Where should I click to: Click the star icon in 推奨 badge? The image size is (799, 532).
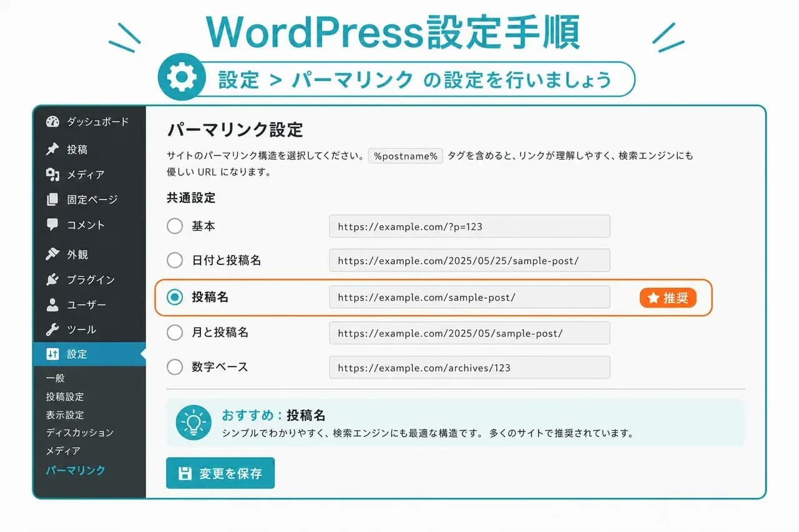click(x=653, y=298)
